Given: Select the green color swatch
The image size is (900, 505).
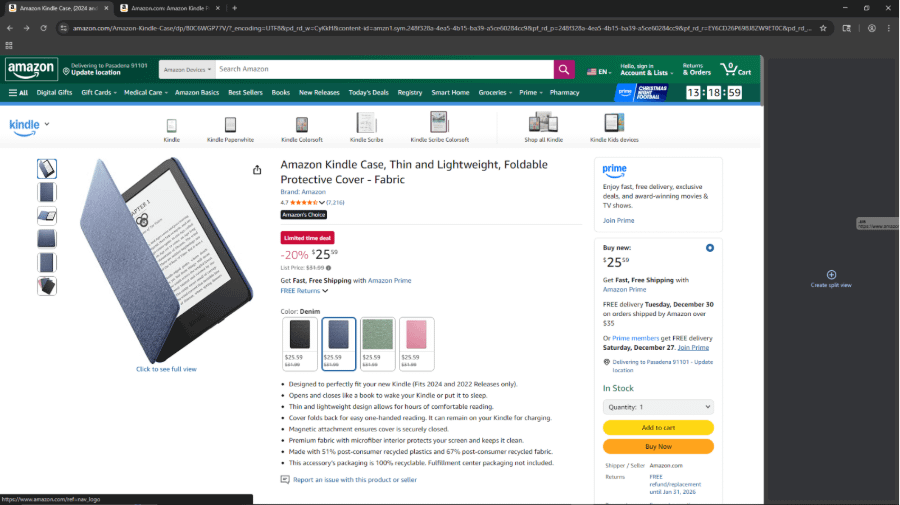Looking at the screenshot, I should [x=378, y=344].
